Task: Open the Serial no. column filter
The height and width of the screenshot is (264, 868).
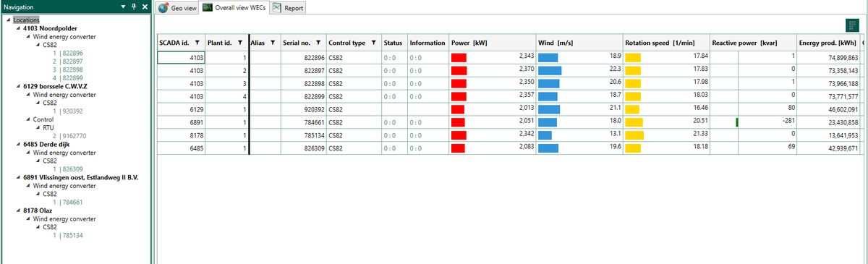Action: tap(318, 43)
